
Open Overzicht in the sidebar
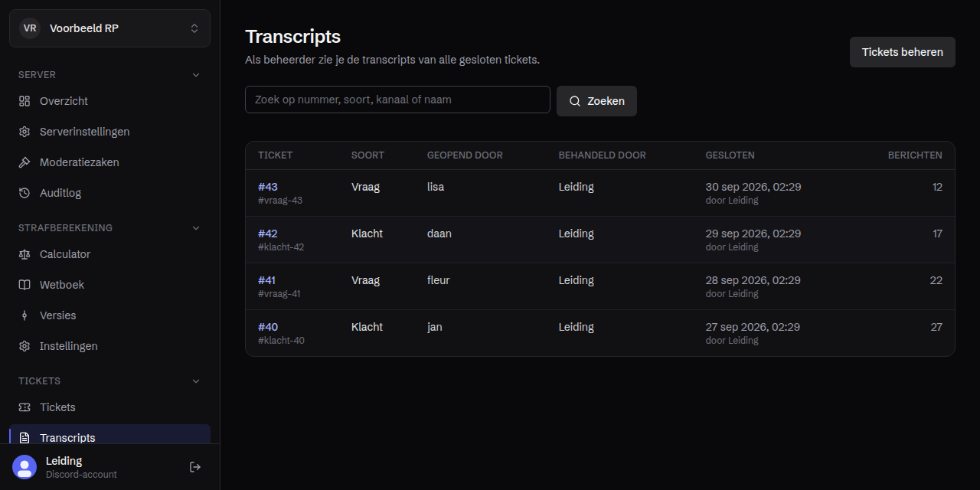pos(109,101)
